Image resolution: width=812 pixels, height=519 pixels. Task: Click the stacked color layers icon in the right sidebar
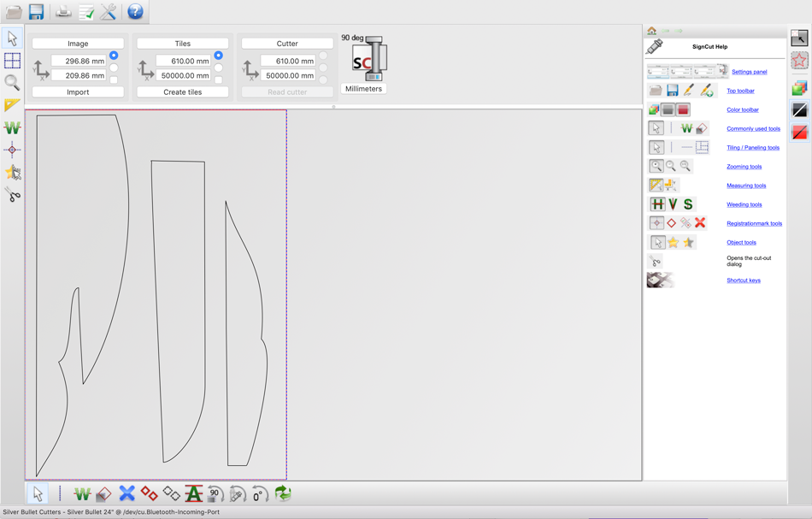tap(799, 87)
